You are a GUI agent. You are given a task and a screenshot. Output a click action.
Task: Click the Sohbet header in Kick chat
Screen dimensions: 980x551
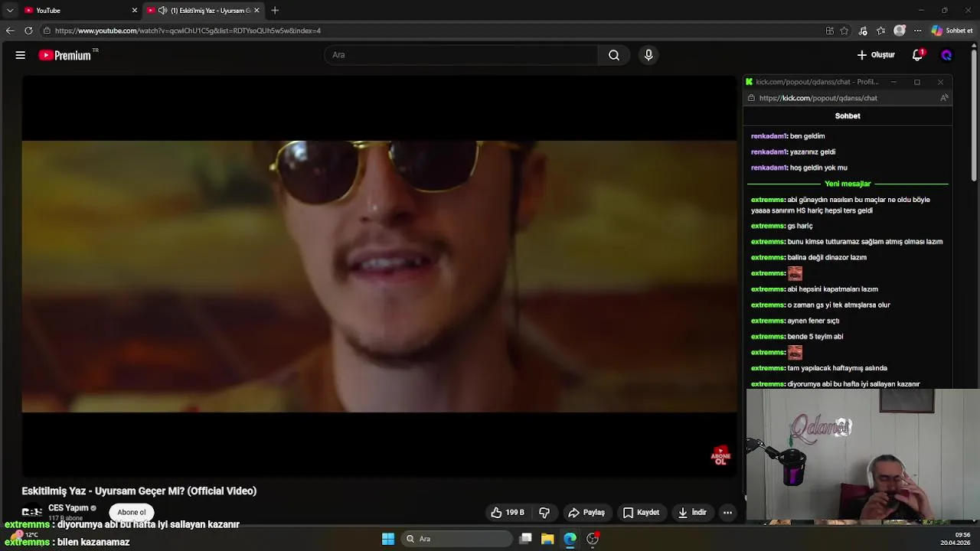pos(848,116)
